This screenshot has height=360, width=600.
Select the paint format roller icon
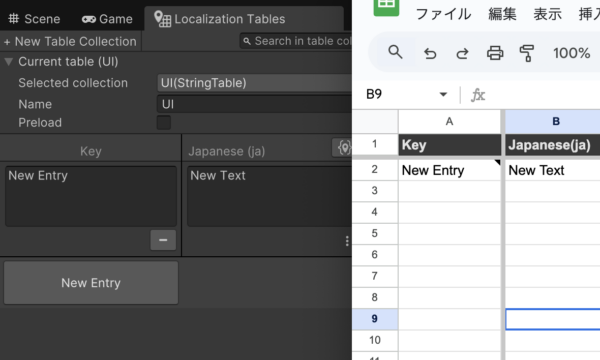pos(527,53)
